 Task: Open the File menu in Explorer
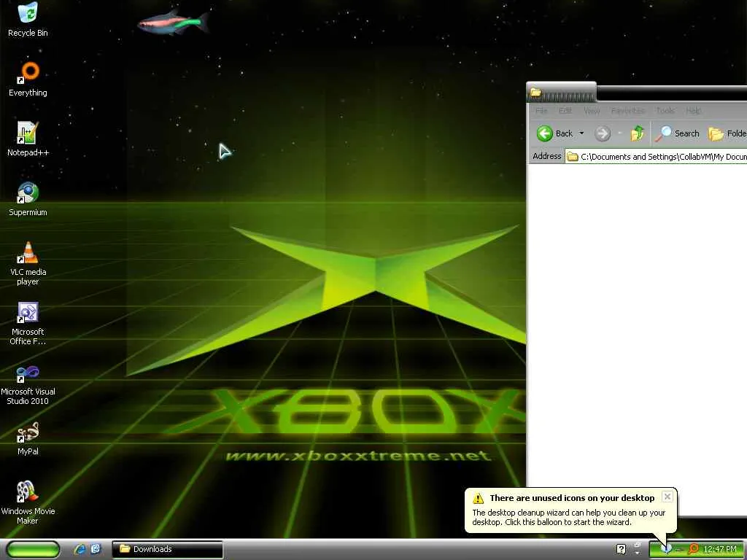[541, 111]
